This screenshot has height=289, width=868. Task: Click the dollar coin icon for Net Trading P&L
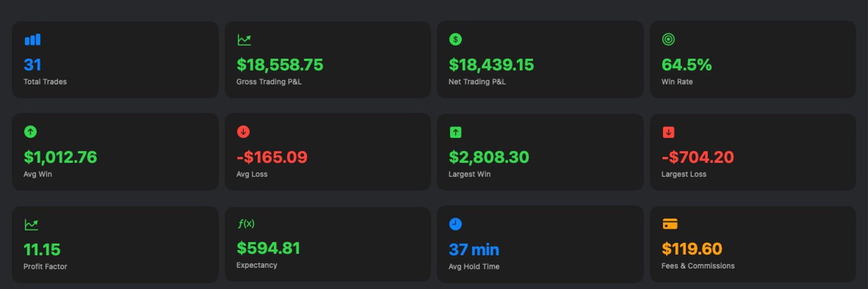tap(455, 39)
